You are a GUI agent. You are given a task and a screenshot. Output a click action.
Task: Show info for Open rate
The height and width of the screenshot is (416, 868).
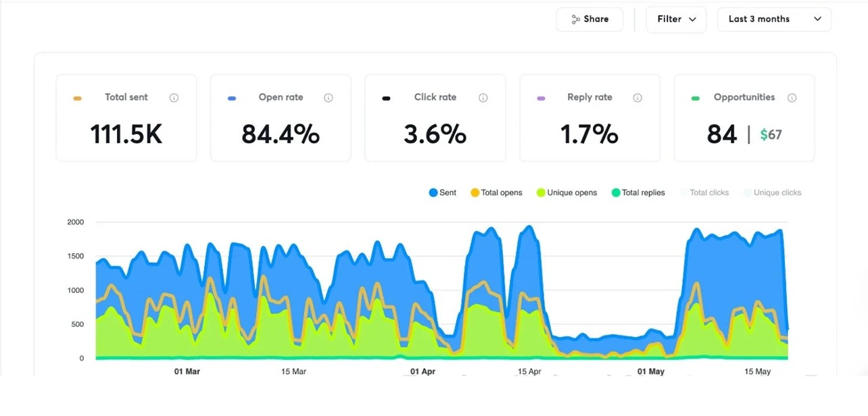coord(329,98)
